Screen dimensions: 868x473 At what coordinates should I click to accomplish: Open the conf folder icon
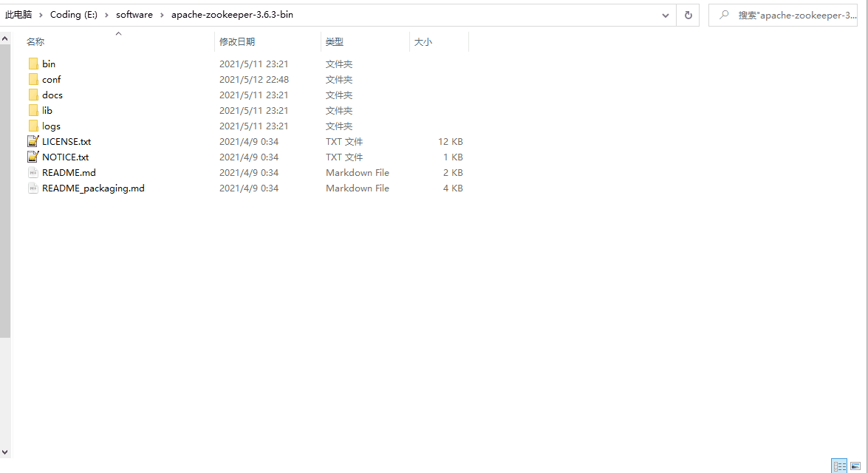pos(34,79)
